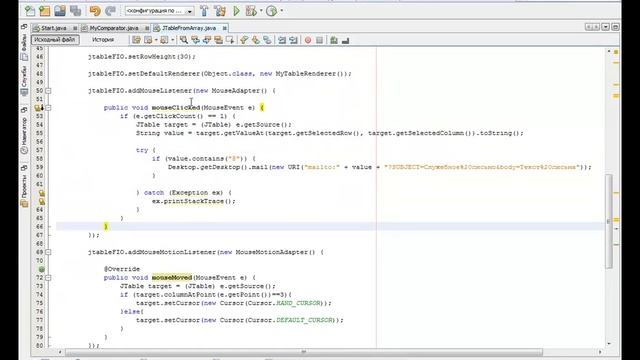Click the editor Back navigation icon
This screenshot has height=360, width=640.
click(x=148, y=40)
